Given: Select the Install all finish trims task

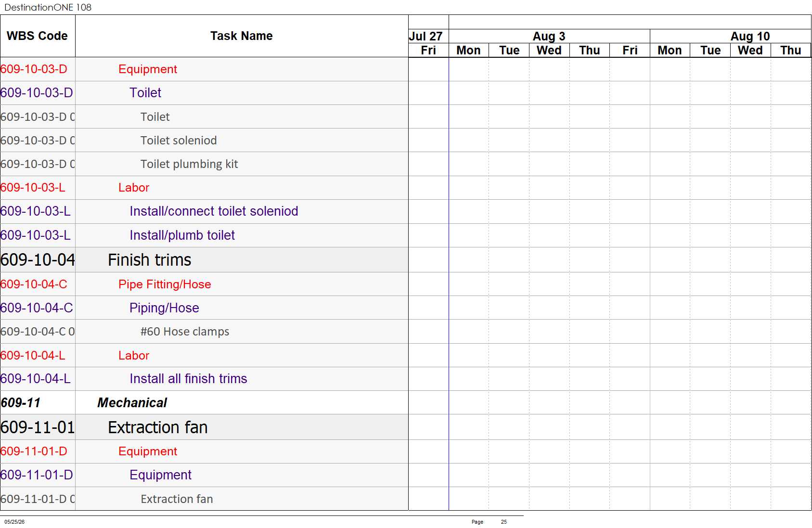Looking at the screenshot, I should [x=204, y=379].
